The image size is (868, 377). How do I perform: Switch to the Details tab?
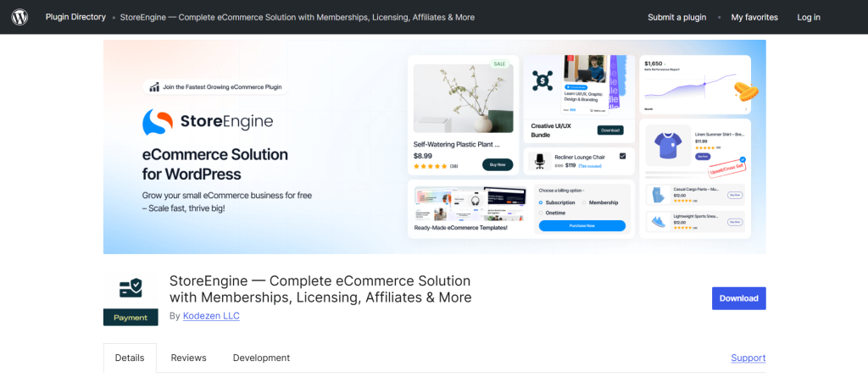click(x=130, y=358)
